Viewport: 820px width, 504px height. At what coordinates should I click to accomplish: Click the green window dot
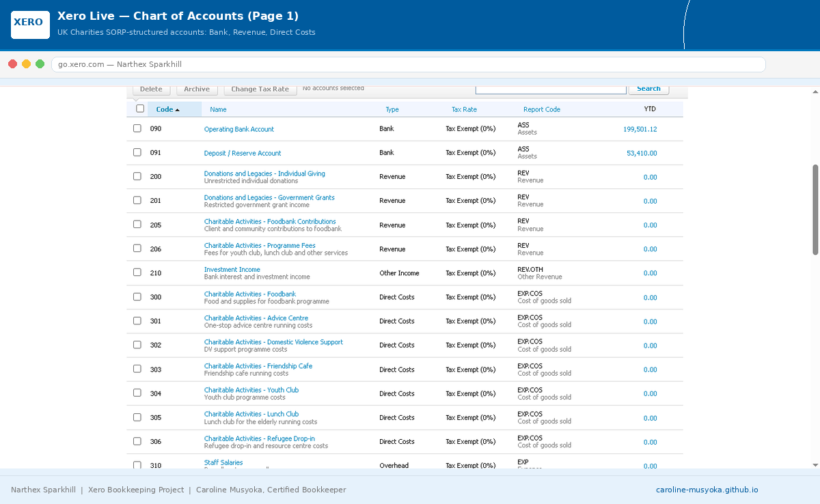40,64
